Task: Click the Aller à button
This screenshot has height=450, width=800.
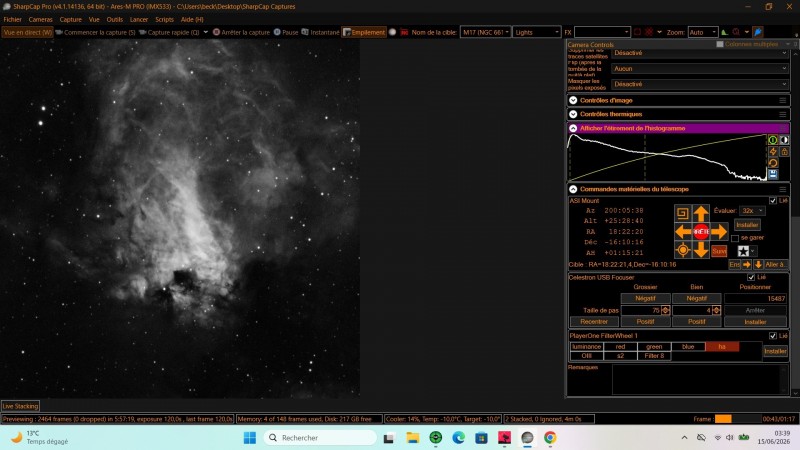Action: coord(776,264)
